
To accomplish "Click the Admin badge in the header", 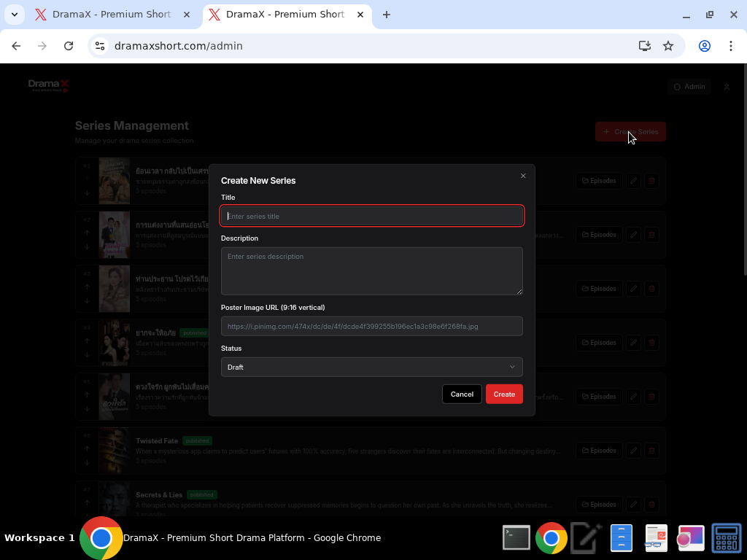I will click(689, 86).
